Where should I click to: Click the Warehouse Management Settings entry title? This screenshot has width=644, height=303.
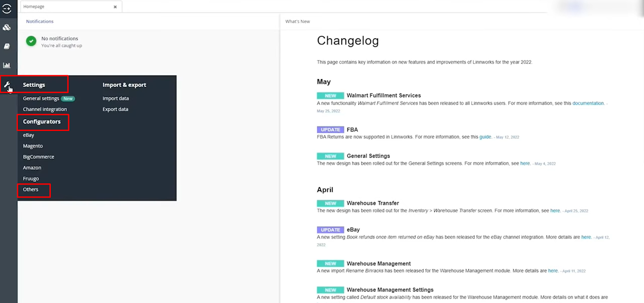(390, 290)
